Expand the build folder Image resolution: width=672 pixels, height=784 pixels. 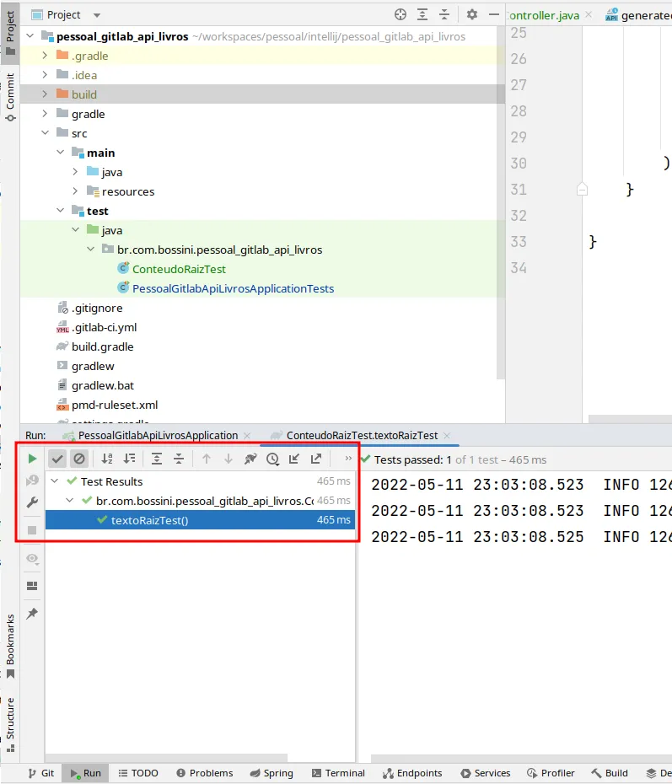(45, 94)
